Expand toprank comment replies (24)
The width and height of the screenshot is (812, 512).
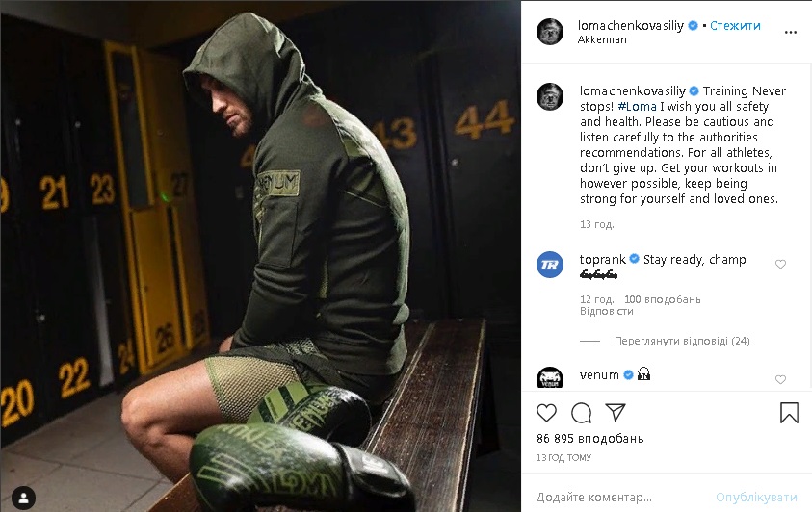point(682,341)
